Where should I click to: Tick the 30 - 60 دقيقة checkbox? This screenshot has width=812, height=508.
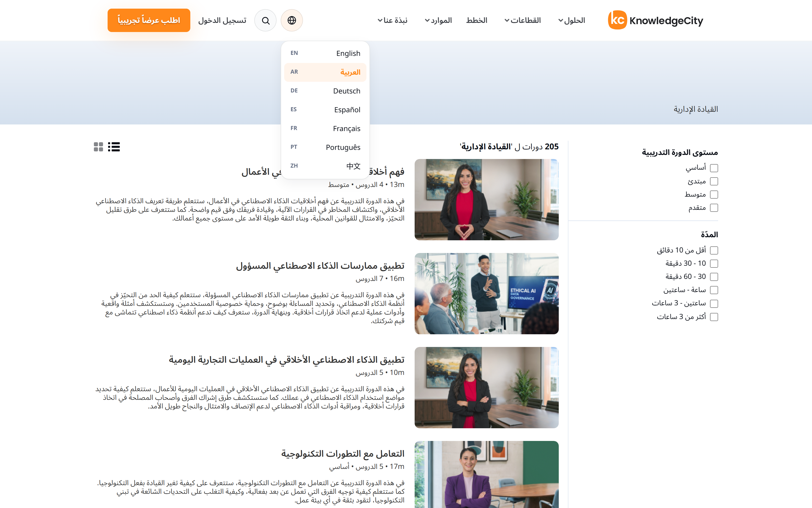pos(714,277)
